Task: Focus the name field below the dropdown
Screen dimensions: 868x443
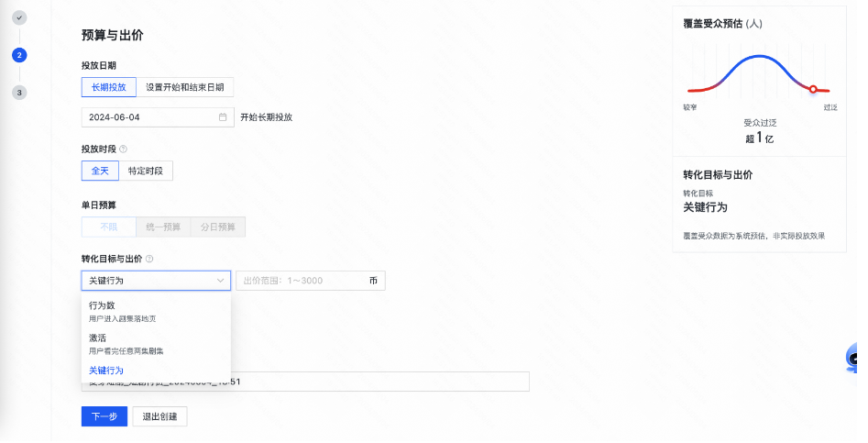Action: point(305,382)
